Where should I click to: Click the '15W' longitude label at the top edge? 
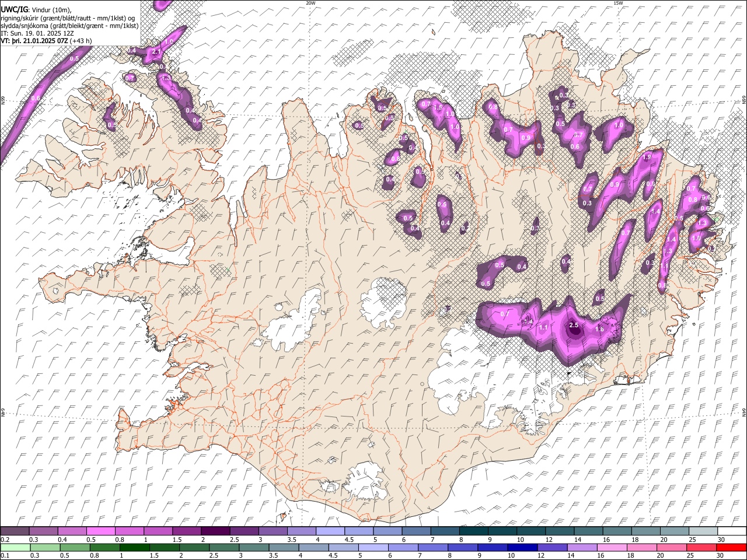(618, 3)
